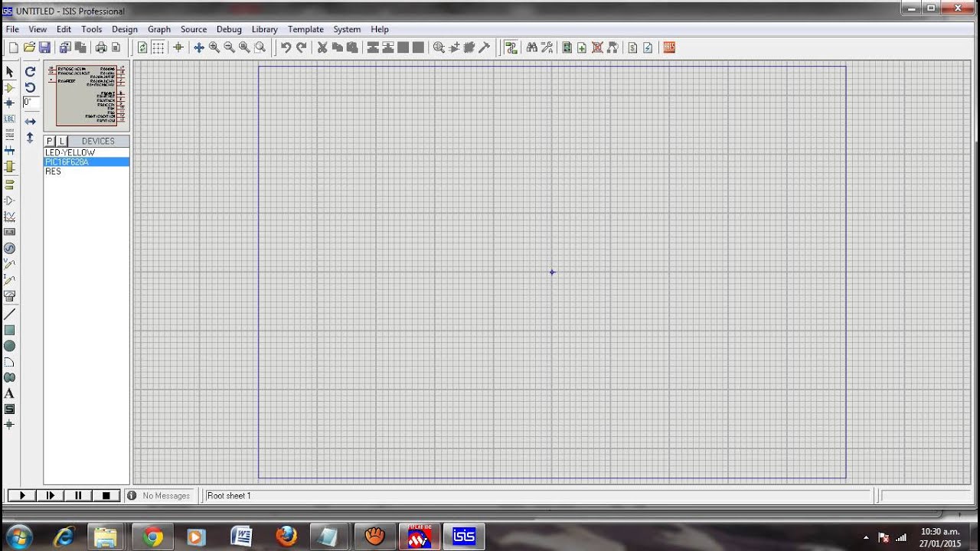
Task: Mirror component horizontally with X-mirror arrow
Action: (30, 122)
